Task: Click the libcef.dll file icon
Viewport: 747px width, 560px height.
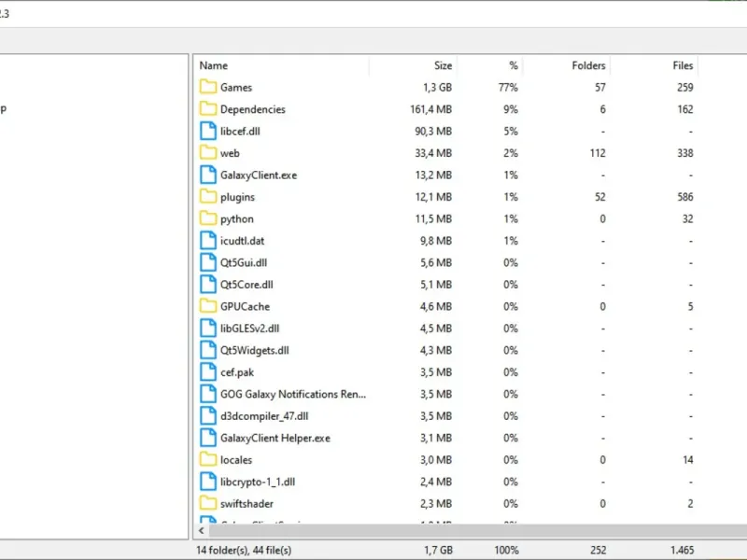Action: (207, 131)
